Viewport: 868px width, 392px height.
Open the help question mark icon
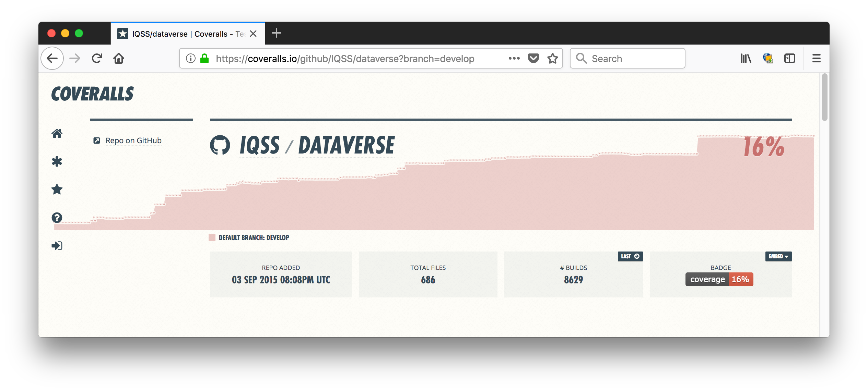point(57,218)
